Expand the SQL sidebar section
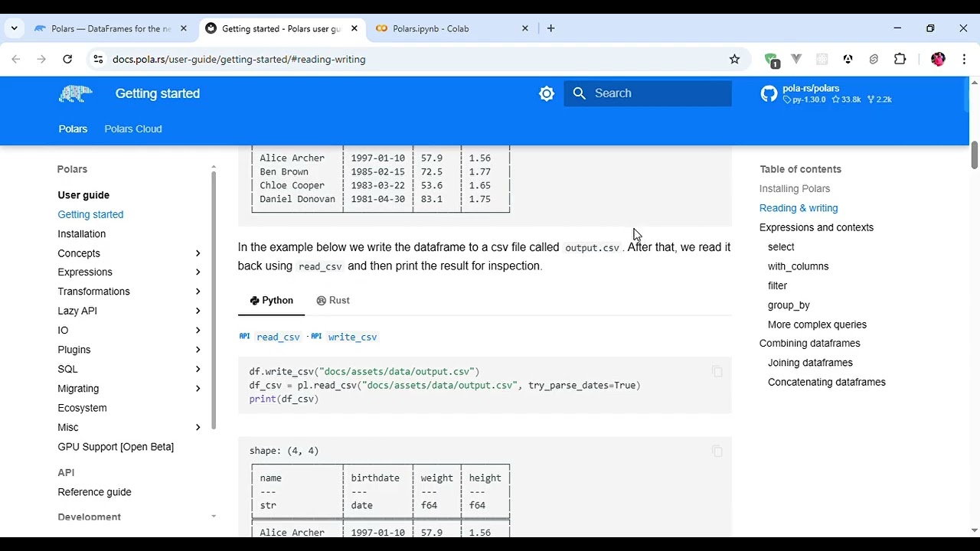The height and width of the screenshot is (551, 980). pos(198,369)
